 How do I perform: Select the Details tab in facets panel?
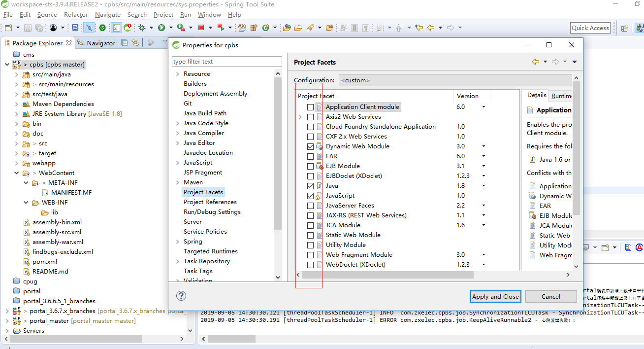537,95
